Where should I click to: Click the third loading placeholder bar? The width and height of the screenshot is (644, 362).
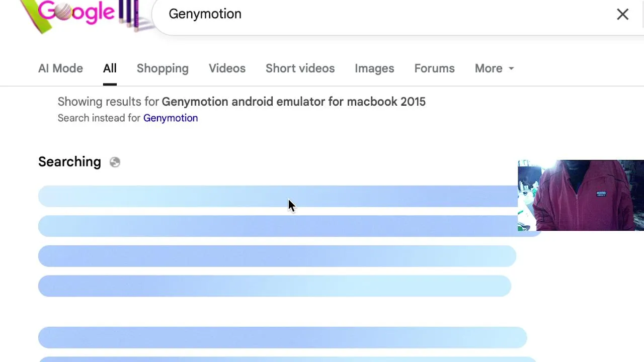(277, 256)
